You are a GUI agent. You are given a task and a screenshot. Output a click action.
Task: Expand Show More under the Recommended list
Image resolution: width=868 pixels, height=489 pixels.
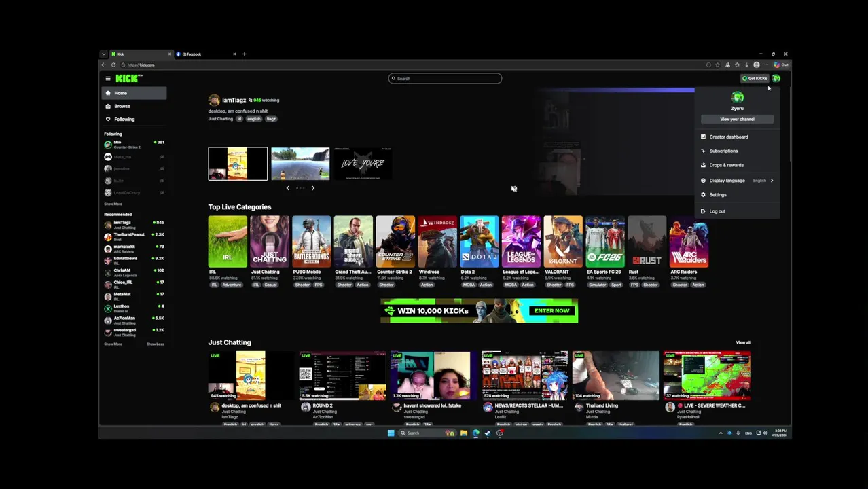pos(113,344)
